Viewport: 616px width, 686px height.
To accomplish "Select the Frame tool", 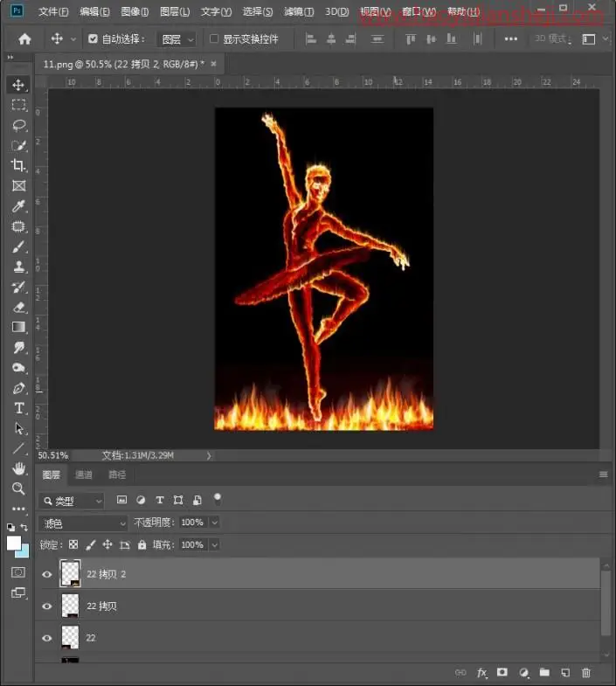I will 18,185.
